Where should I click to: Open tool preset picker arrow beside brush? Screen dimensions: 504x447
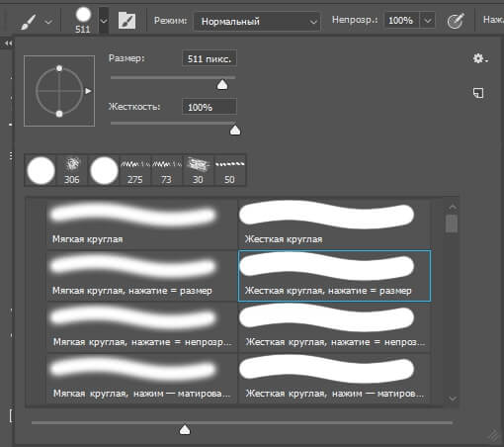click(x=48, y=22)
